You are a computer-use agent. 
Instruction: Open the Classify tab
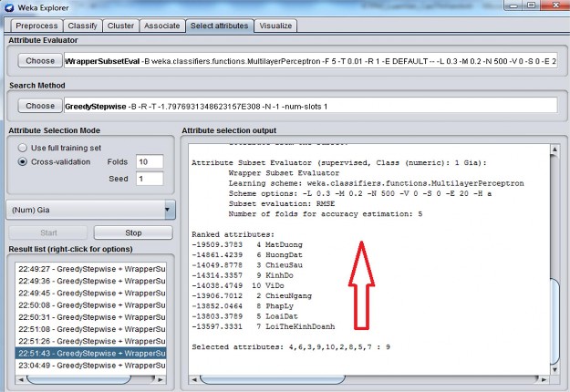[x=82, y=26]
